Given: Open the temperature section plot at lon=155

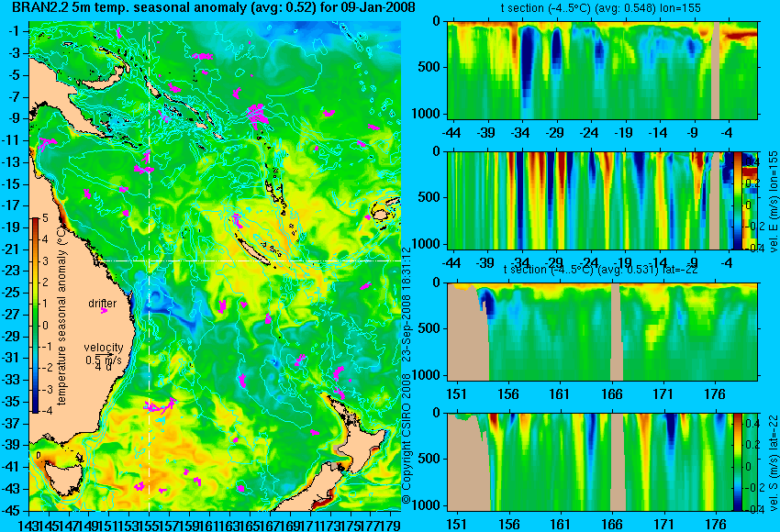Looking at the screenshot, I should 602,70.
